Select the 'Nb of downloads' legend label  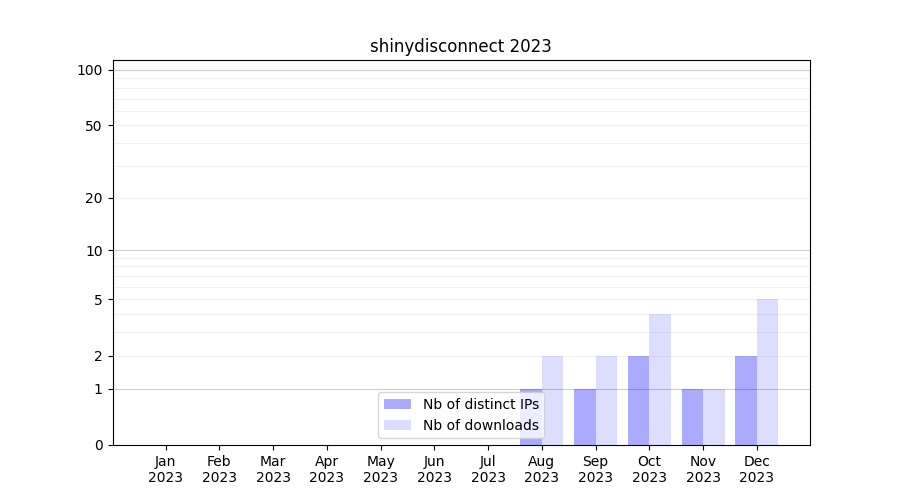pyautogui.click(x=480, y=425)
